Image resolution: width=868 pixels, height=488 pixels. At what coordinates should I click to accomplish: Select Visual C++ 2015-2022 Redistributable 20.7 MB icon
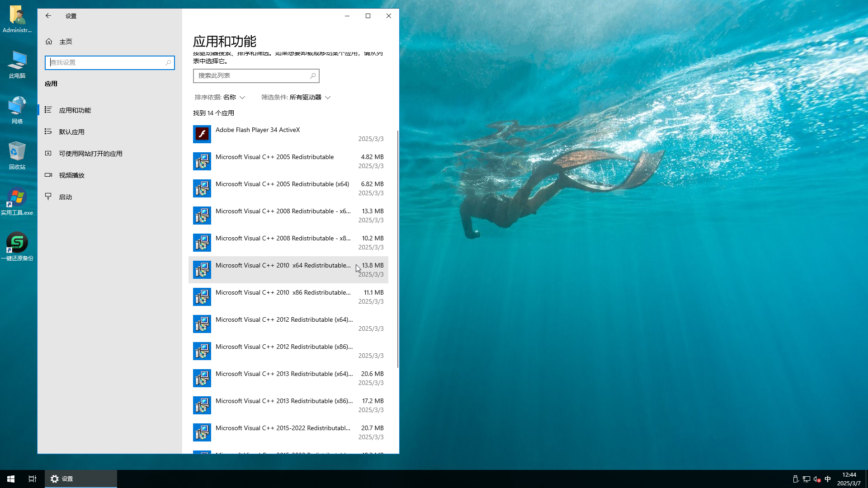[x=202, y=432]
